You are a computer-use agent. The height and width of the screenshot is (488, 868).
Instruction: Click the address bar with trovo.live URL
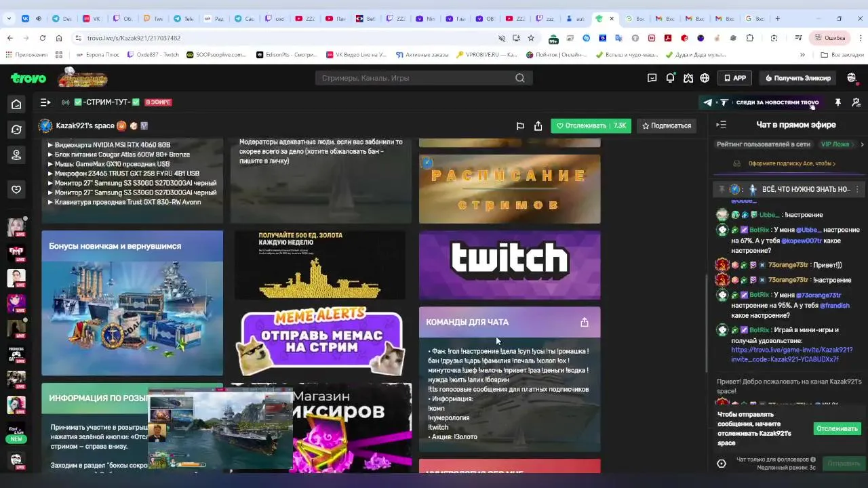[x=292, y=38]
